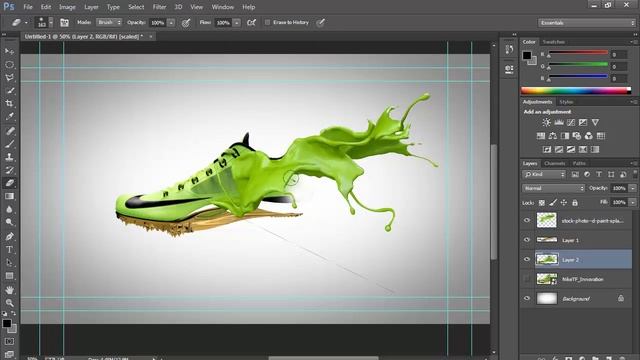Select the Horizontal Type tool
This screenshot has height=360, width=640.
[x=9, y=249]
